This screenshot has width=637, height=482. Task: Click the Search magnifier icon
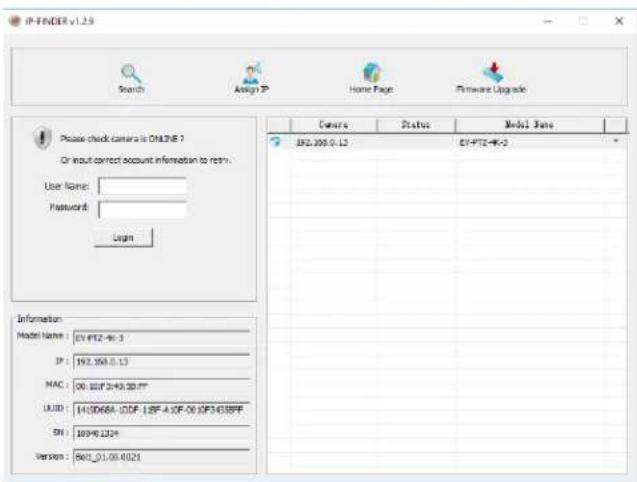pos(131,74)
